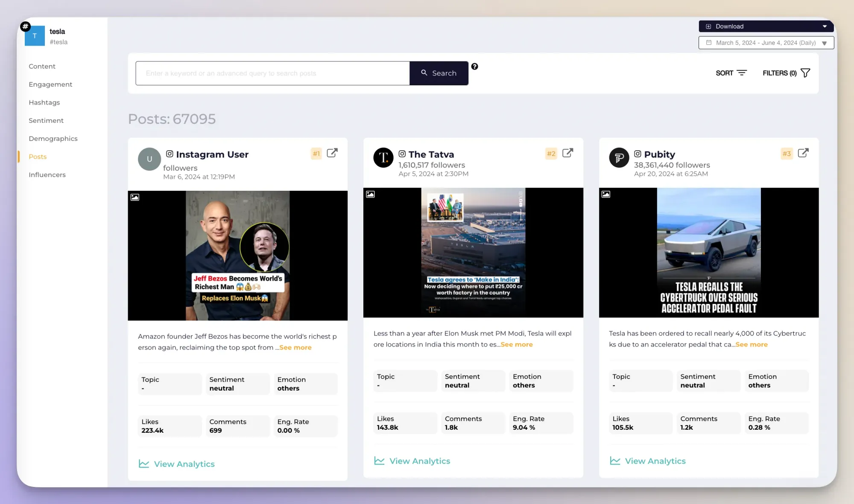This screenshot has height=504, width=854.
Task: Click the Search button
Action: (x=439, y=73)
